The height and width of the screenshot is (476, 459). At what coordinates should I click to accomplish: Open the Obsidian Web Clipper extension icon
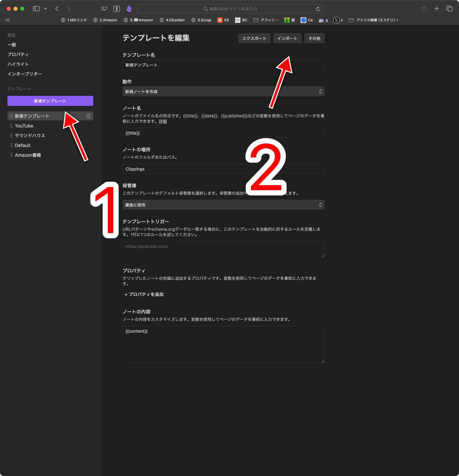coord(129,9)
